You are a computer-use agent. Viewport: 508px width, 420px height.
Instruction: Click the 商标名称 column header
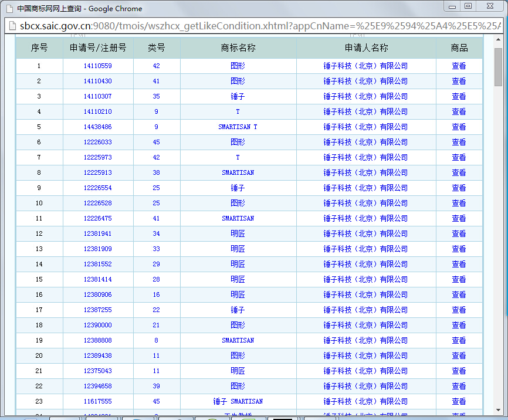238,48
